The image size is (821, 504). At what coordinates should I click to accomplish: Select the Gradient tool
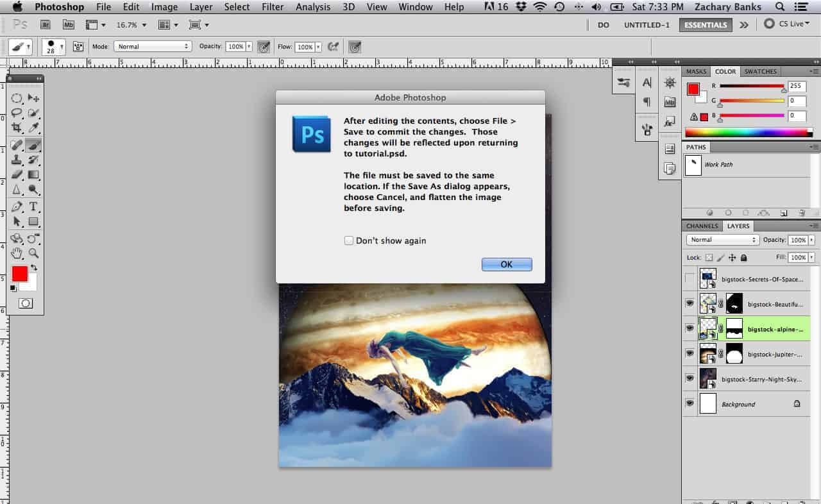[x=34, y=174]
